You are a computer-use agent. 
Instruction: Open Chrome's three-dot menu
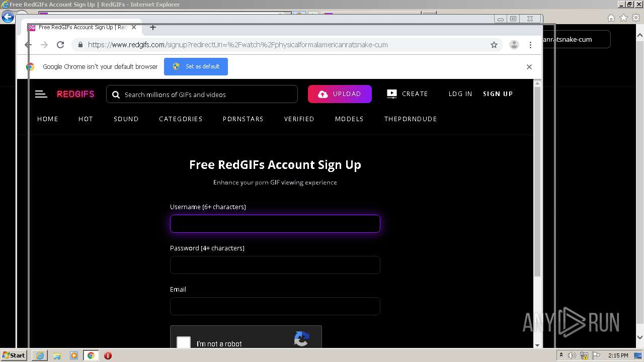[x=530, y=45]
